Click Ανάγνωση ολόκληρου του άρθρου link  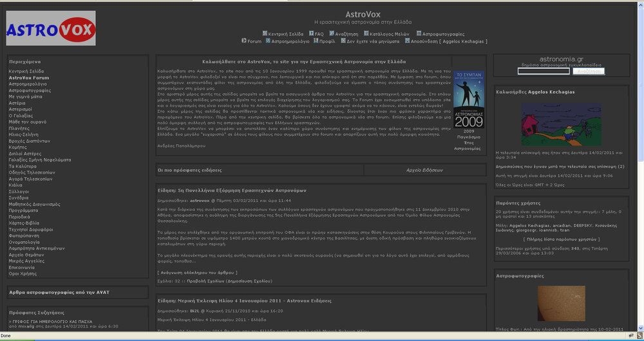[192, 273]
